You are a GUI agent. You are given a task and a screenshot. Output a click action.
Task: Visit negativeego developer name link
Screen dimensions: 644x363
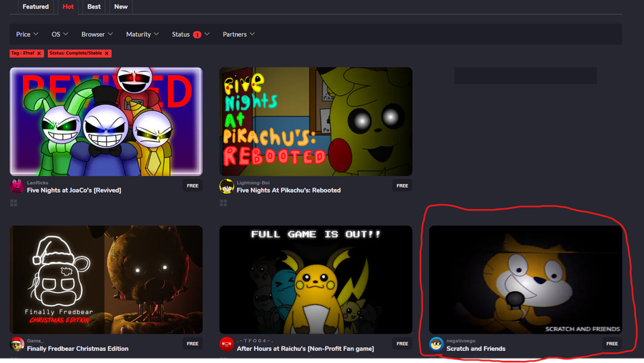pyautogui.click(x=461, y=341)
